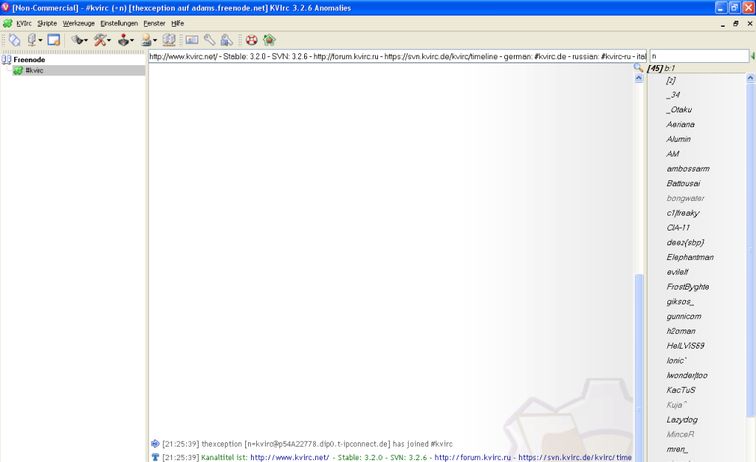This screenshot has width=756, height=462.
Task: Click the stacked papers icon in the toolbar
Action: (169, 40)
